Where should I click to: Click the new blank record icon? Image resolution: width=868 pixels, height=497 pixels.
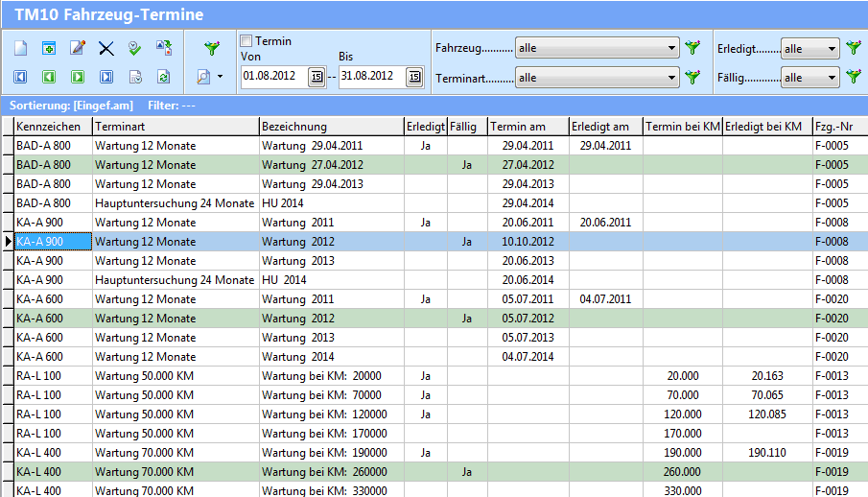(21, 48)
